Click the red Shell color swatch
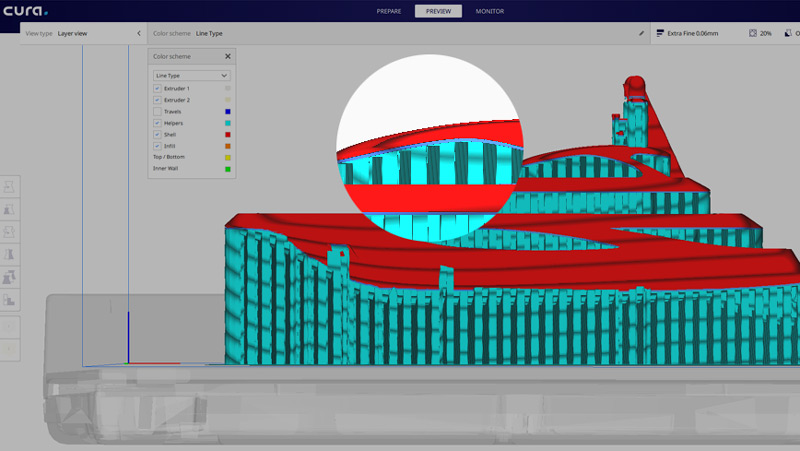The image size is (800, 451). click(x=228, y=135)
